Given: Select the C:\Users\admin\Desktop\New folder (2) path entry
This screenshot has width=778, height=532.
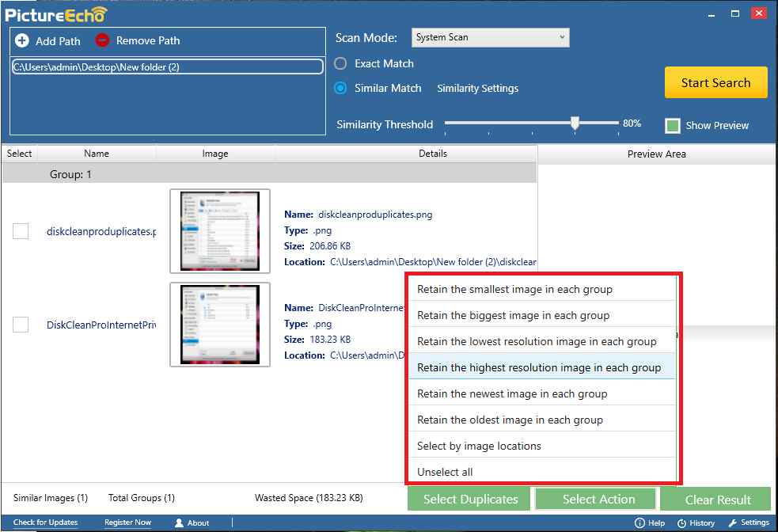Looking at the screenshot, I should point(167,67).
